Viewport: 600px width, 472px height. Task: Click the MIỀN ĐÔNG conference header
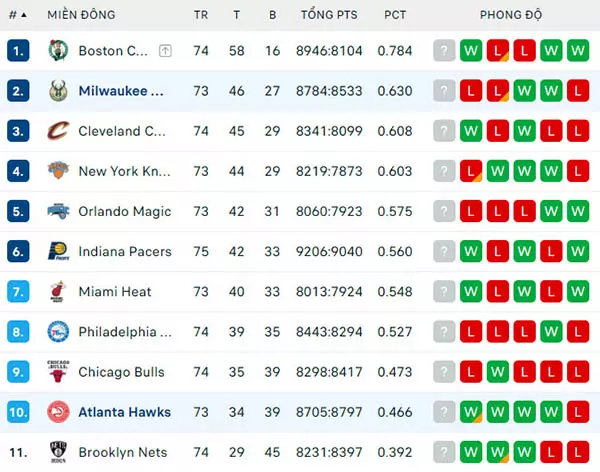click(x=81, y=15)
